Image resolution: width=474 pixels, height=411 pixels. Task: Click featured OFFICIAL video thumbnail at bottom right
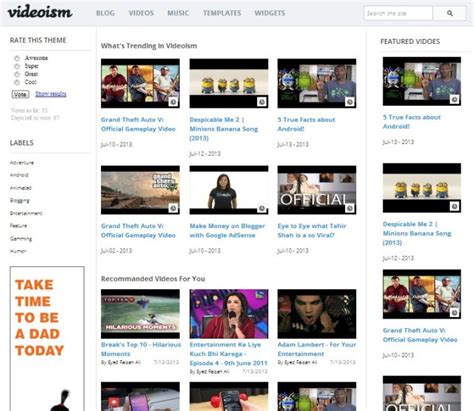click(422, 393)
